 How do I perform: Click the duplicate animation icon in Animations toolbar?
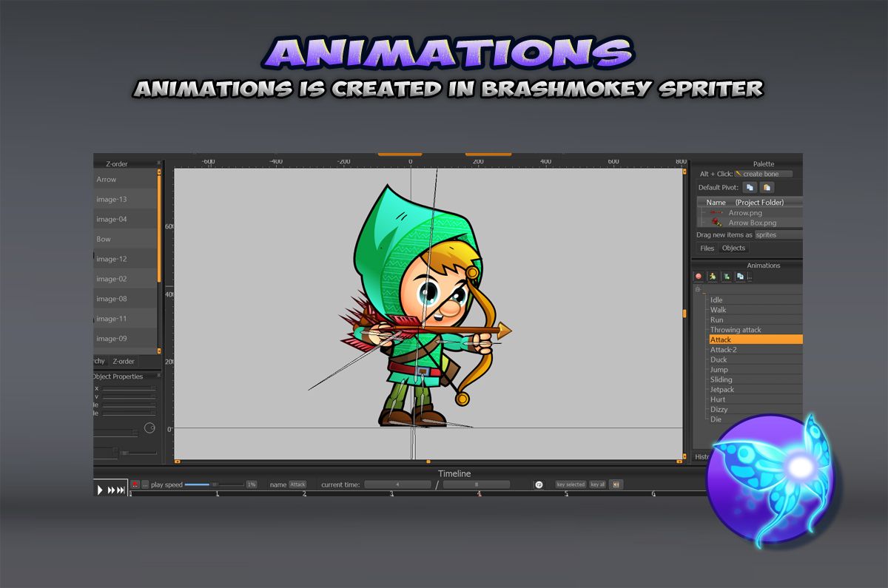740,277
